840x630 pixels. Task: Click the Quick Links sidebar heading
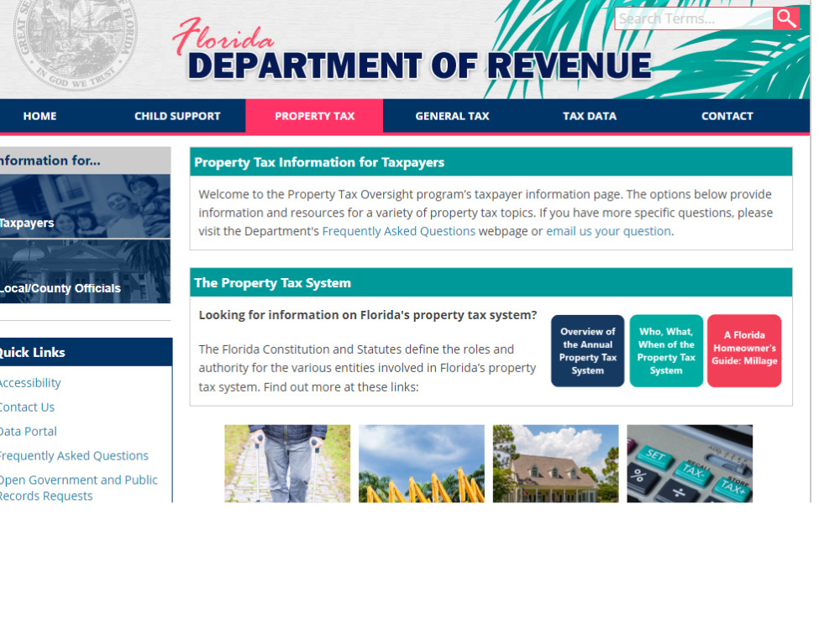pyautogui.click(x=32, y=353)
